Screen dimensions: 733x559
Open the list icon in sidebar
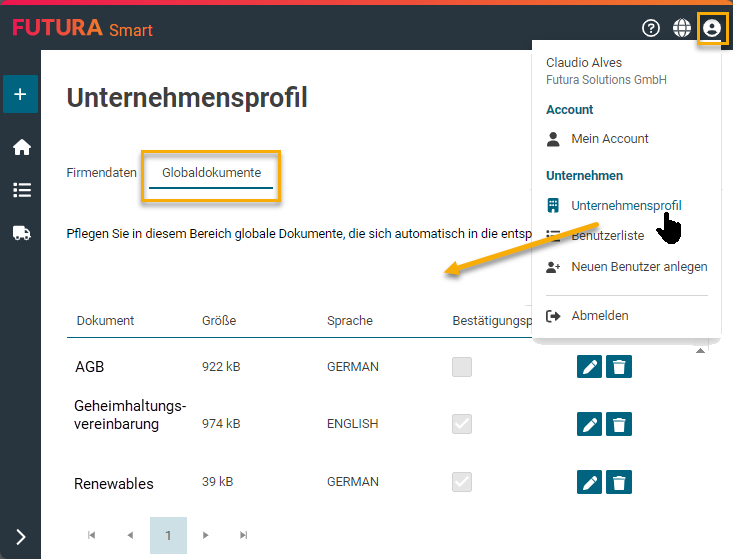pyautogui.click(x=21, y=190)
